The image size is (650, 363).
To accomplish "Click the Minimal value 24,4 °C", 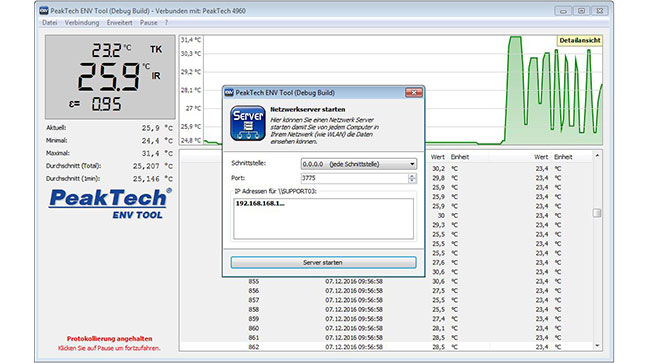I will coord(157,141).
